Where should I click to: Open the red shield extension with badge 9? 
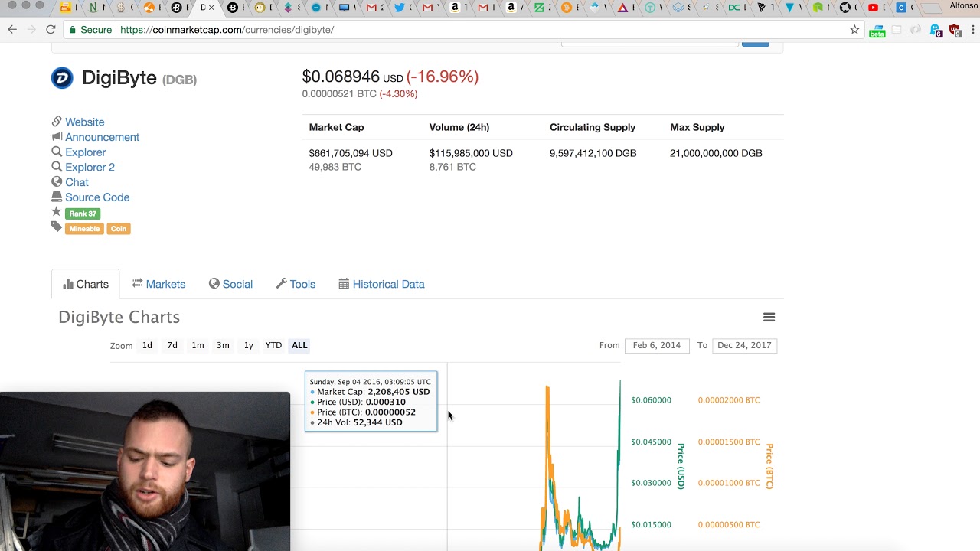pos(955,31)
